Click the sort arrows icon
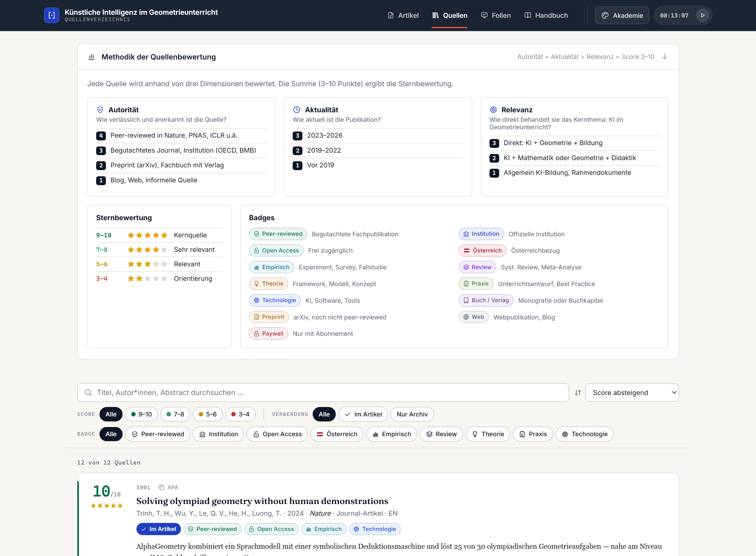 coord(578,393)
